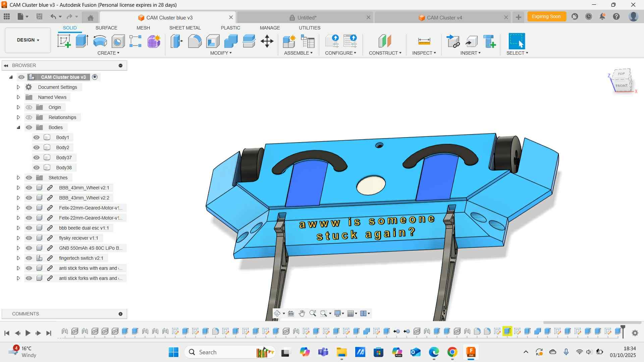Open the DESIGN workspace dropdown
The image size is (644, 362).
(28, 40)
